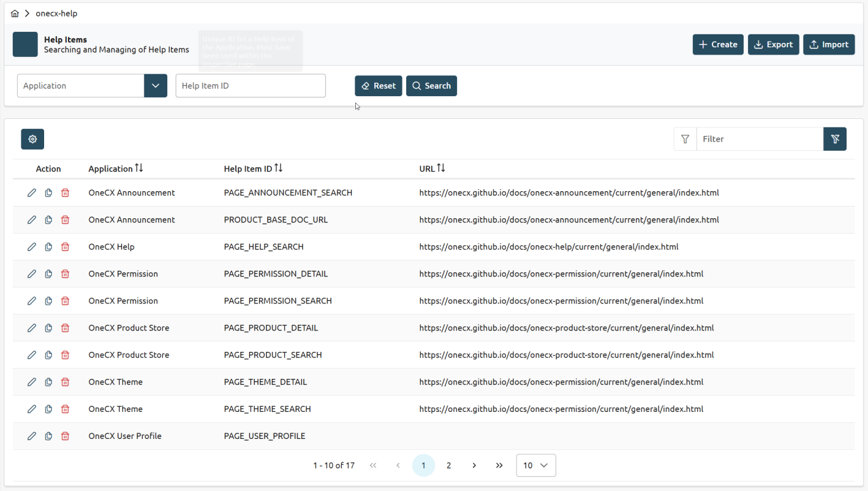Open table column settings gear
This screenshot has height=491, width=868.
32,139
